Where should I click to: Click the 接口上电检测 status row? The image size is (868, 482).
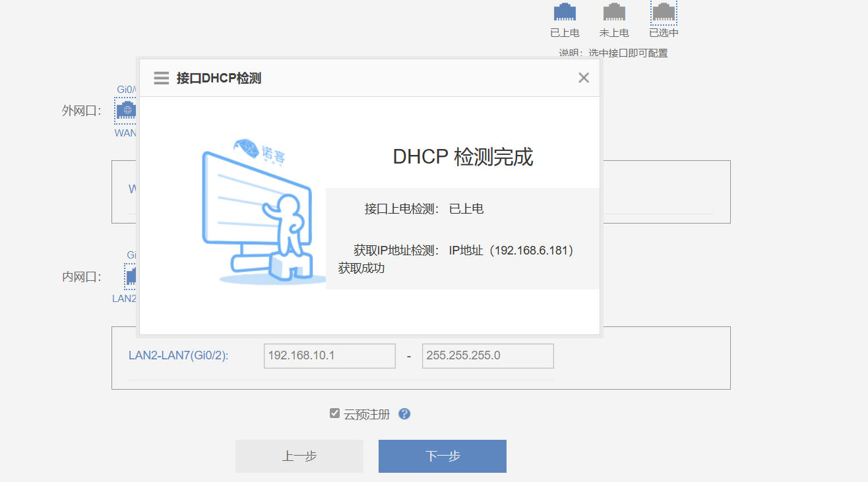(x=425, y=209)
